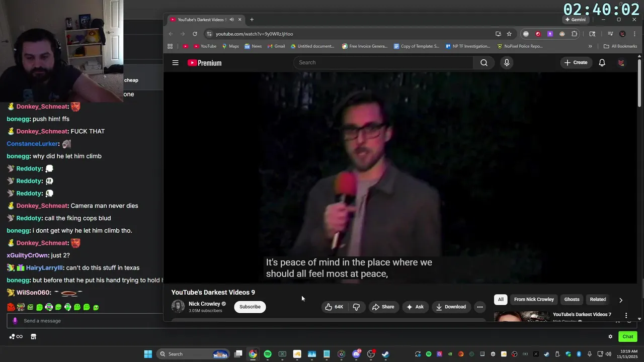Send message with green Chat button

628,337
